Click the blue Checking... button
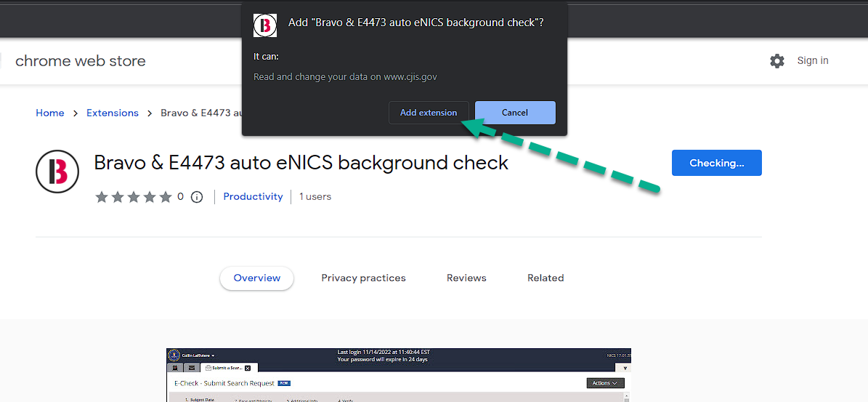Viewport: 868px width, 402px height. click(716, 163)
